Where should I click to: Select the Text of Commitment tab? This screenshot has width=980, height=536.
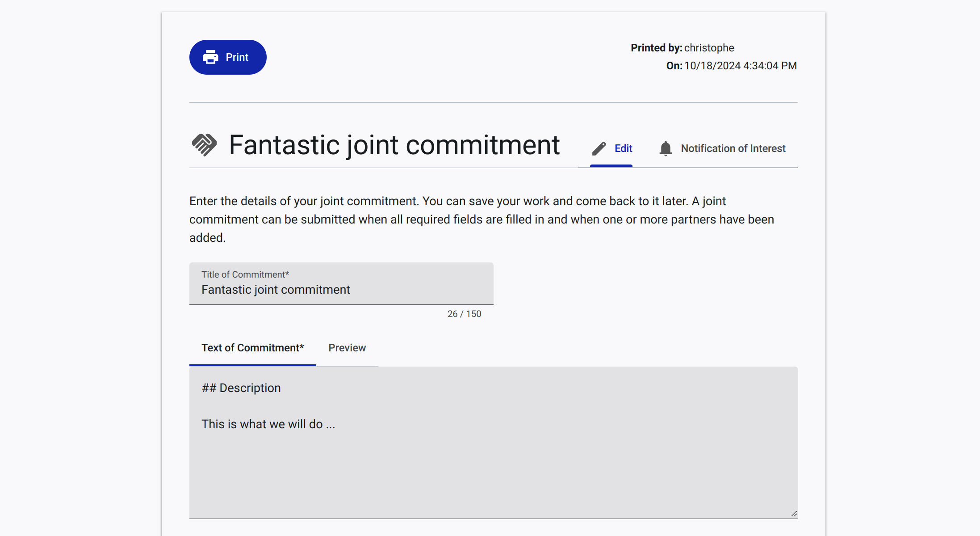(253, 348)
